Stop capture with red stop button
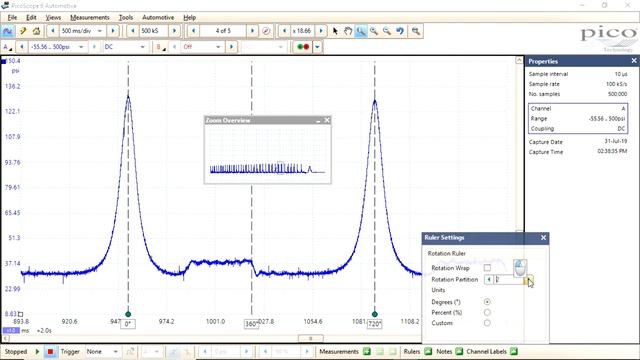Screen dimensions: 640x360 click(51, 351)
